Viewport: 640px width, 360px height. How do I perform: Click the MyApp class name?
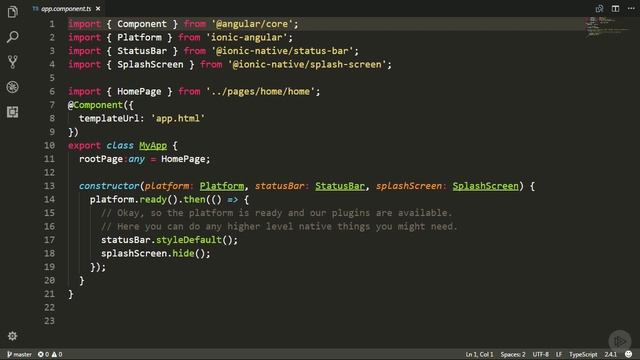point(153,146)
